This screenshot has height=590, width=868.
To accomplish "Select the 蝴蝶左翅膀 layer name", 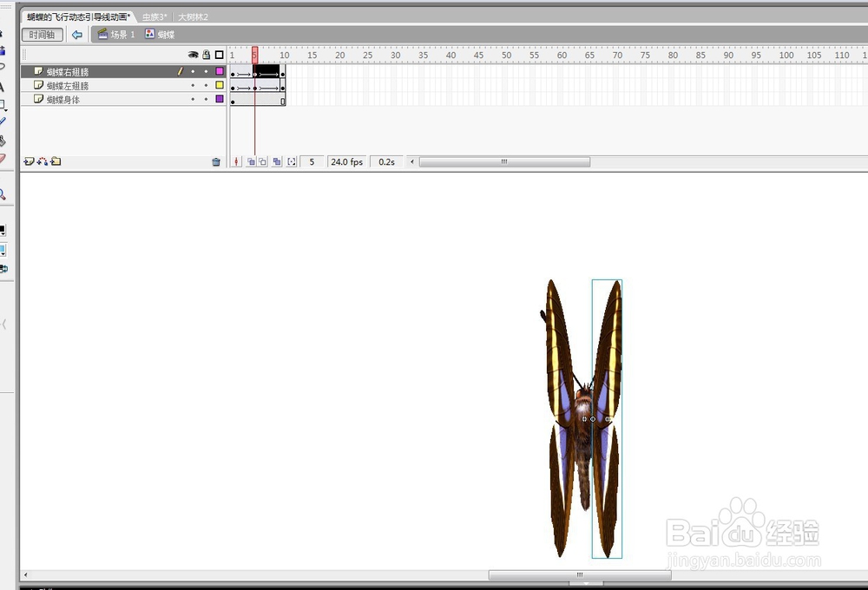I will click(68, 86).
